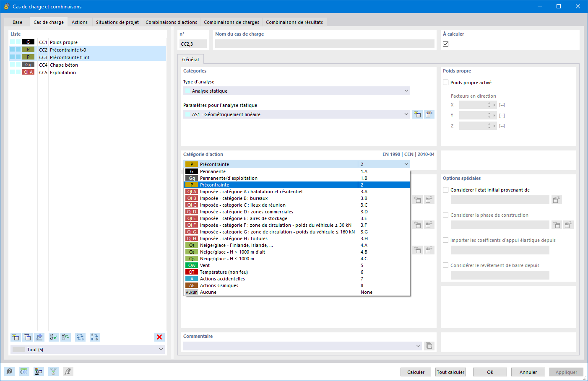Check Importer les coefficients d'appui élastique depuis
This screenshot has height=381, width=588.
446,240
